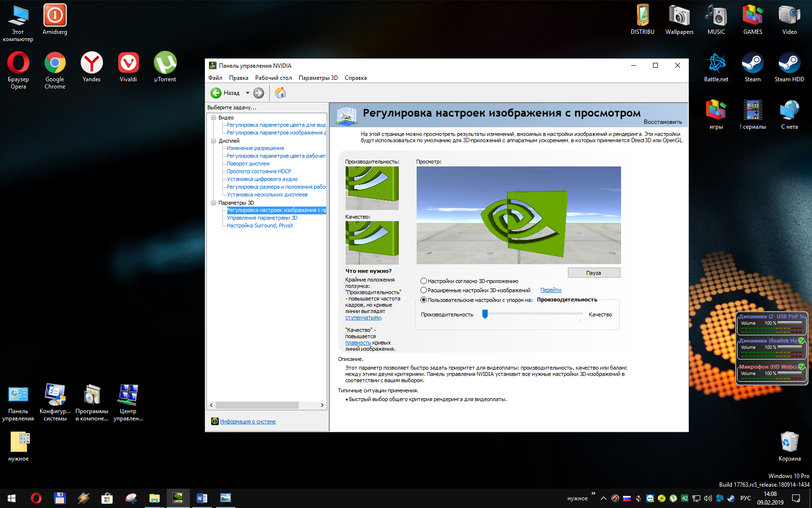Click the scroll-right arrow of task tree
812x508 pixels.
coord(322,405)
